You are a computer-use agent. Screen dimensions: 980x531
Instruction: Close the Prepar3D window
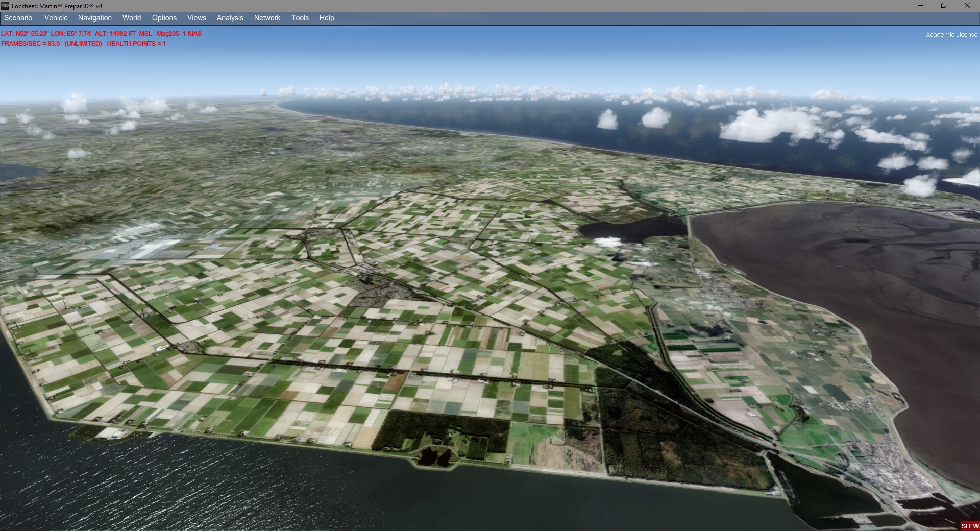967,6
